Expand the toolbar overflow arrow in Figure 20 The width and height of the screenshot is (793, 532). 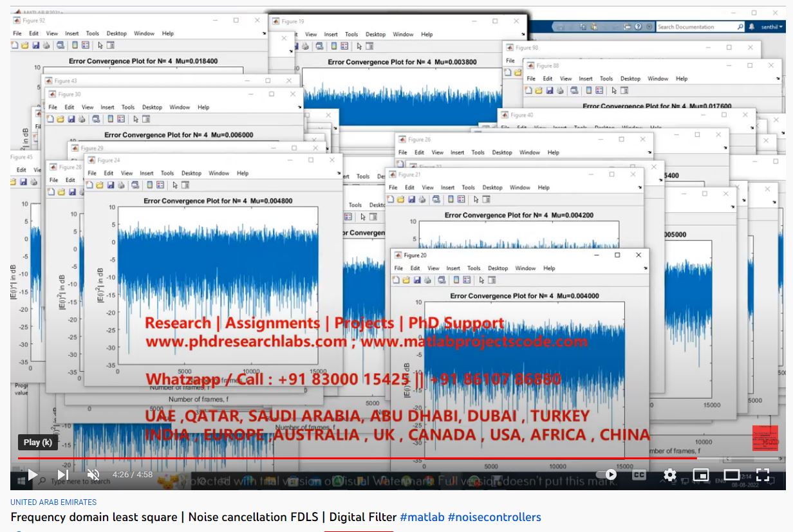click(643, 268)
